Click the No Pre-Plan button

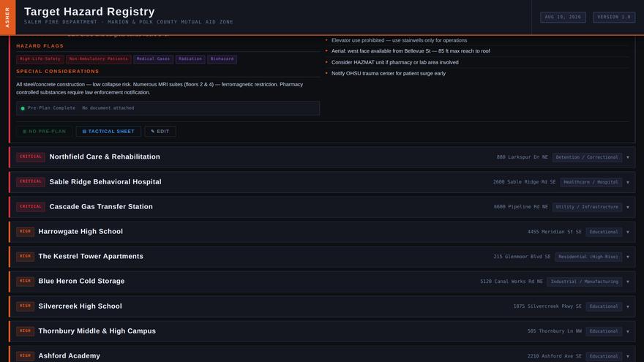(45, 132)
